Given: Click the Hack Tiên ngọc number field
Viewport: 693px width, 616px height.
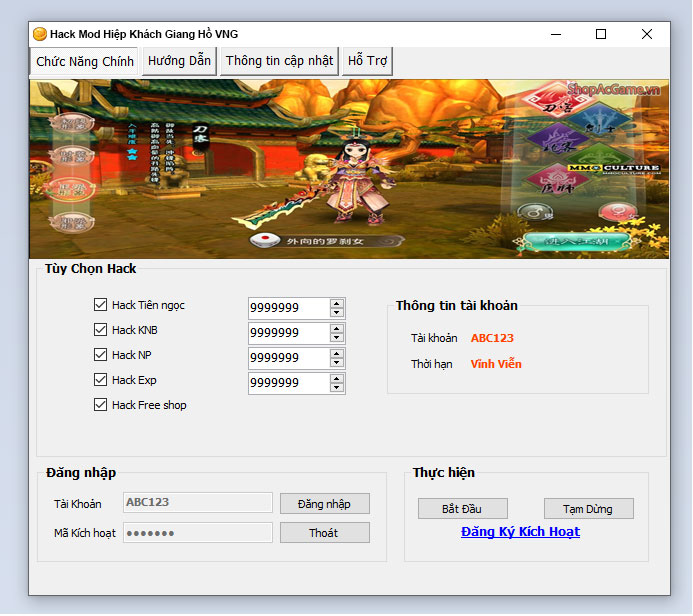Looking at the screenshot, I should [x=289, y=308].
